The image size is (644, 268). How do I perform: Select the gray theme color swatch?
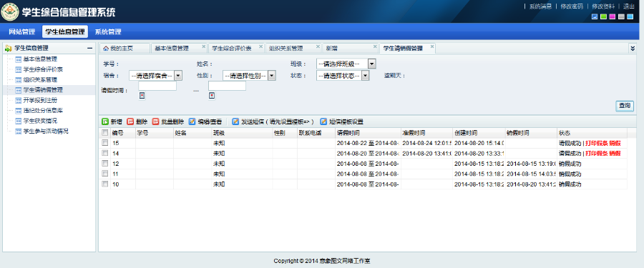[x=621, y=16]
